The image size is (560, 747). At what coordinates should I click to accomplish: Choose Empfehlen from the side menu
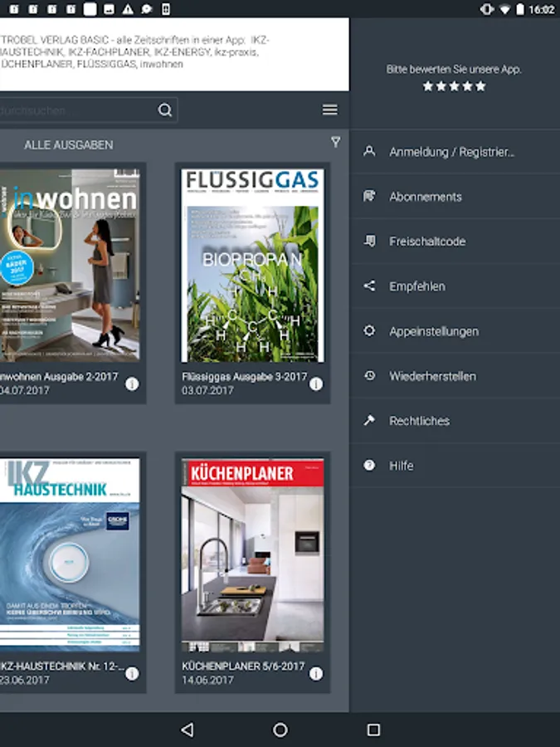(x=455, y=286)
